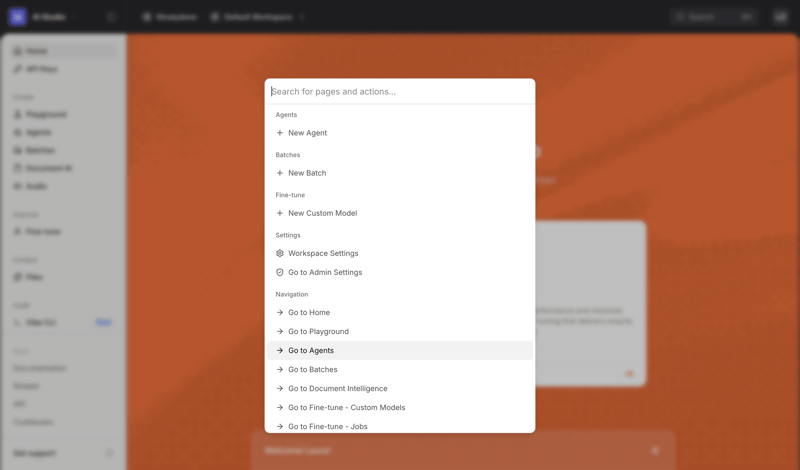Select Go to Fine-tune - Jobs
Viewport: 800px width, 470px height.
[327, 426]
